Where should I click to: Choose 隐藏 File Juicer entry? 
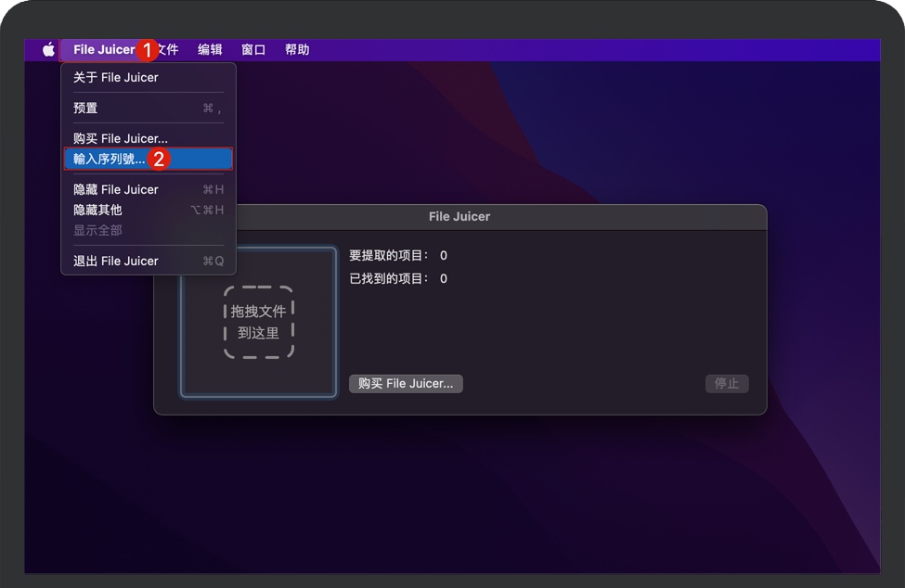point(149,189)
